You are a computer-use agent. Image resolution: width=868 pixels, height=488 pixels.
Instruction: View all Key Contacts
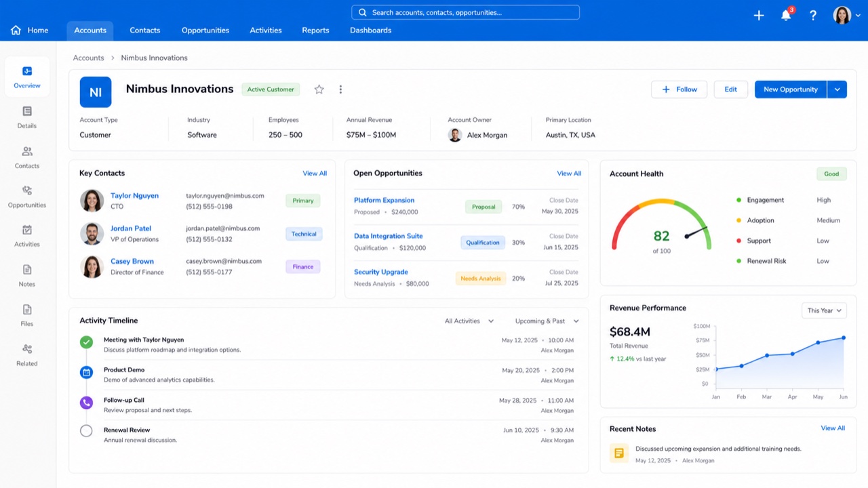click(x=315, y=174)
